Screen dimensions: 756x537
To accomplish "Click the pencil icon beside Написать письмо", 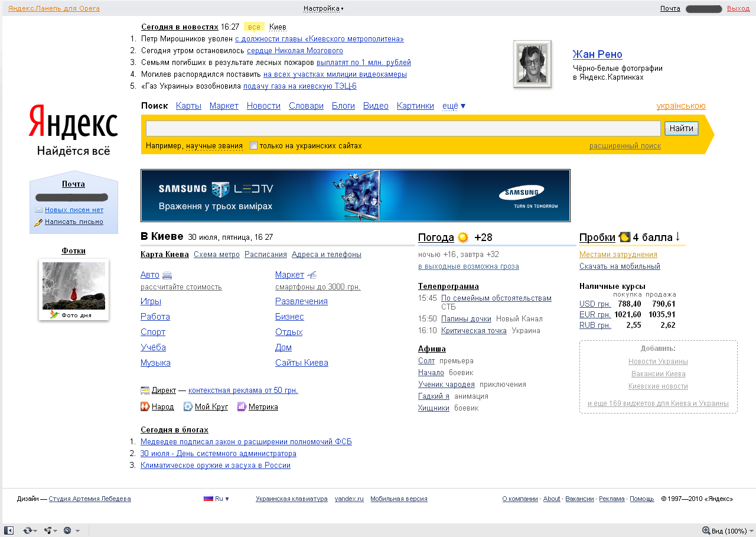I will 38,222.
